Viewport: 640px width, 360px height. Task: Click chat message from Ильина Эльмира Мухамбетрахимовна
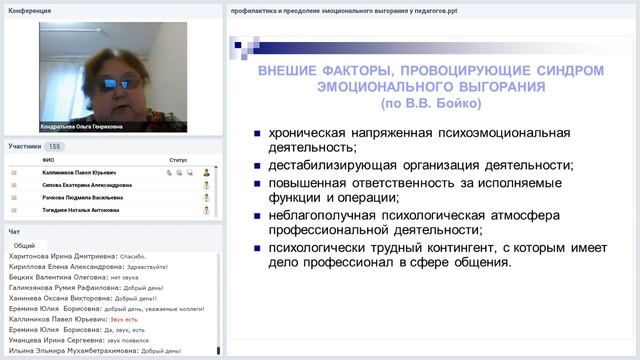[x=95, y=351]
